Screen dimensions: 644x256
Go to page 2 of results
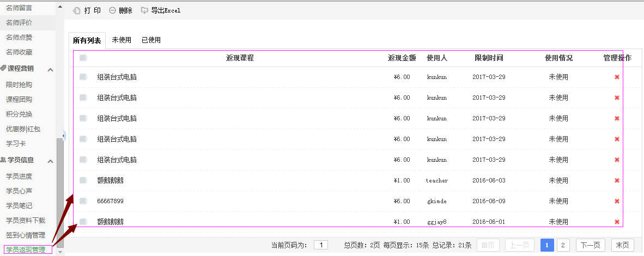(564, 245)
